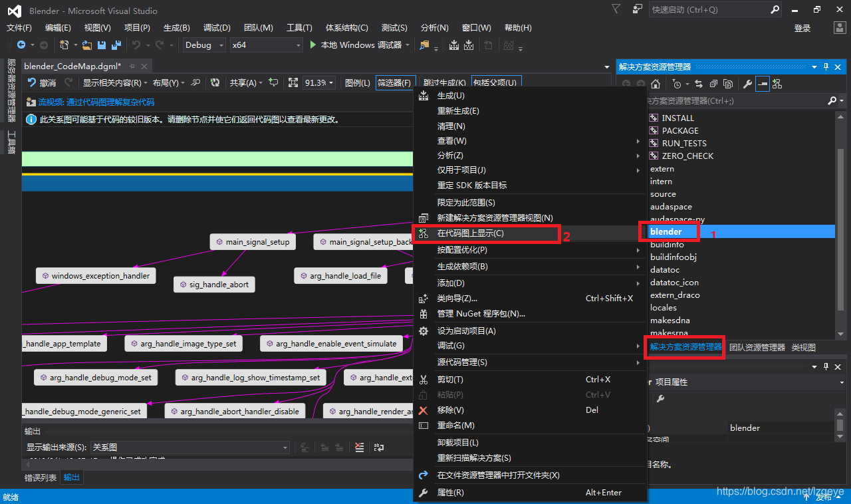Click the show on code map icon
Screen dimensions: 851x504
[x=777, y=84]
